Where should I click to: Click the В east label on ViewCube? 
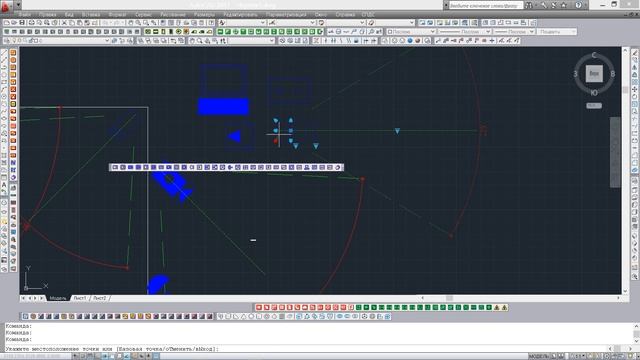point(612,74)
